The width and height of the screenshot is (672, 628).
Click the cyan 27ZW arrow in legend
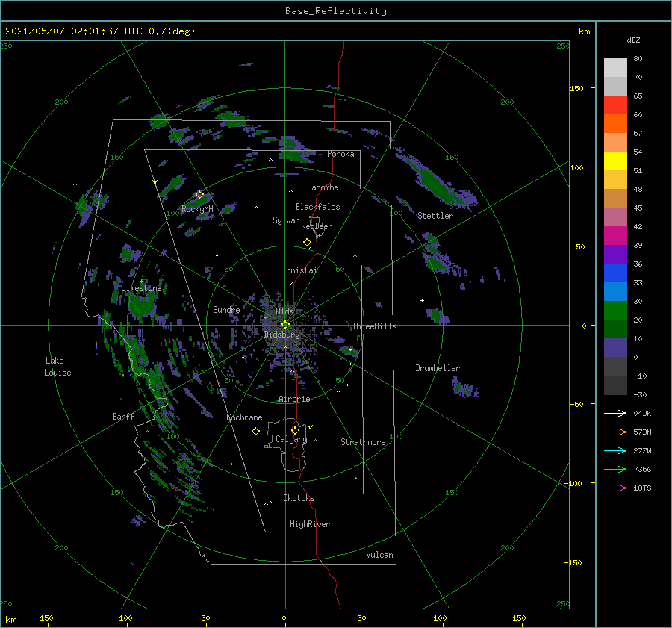click(x=615, y=450)
